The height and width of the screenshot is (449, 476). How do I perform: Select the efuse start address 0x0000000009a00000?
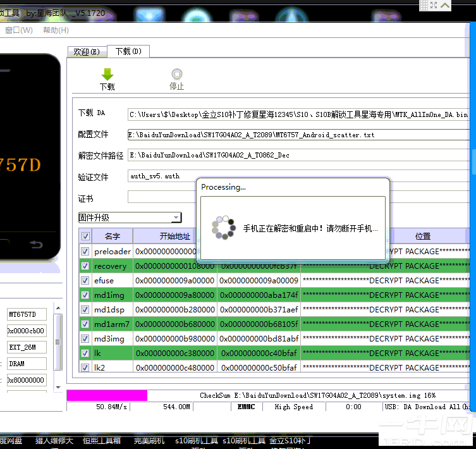click(x=175, y=280)
